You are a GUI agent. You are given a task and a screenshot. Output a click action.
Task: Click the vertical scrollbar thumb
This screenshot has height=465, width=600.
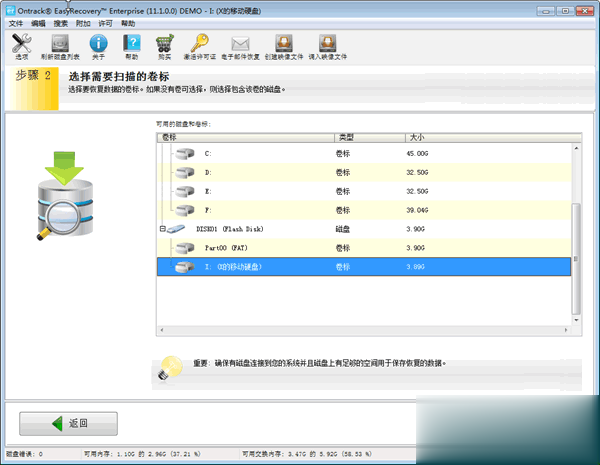coord(576,259)
